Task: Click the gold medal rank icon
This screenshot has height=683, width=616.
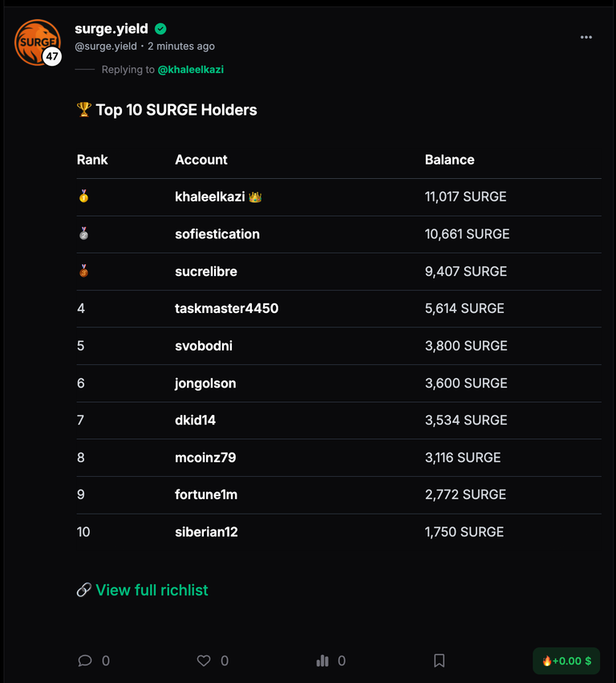Action: (84, 197)
